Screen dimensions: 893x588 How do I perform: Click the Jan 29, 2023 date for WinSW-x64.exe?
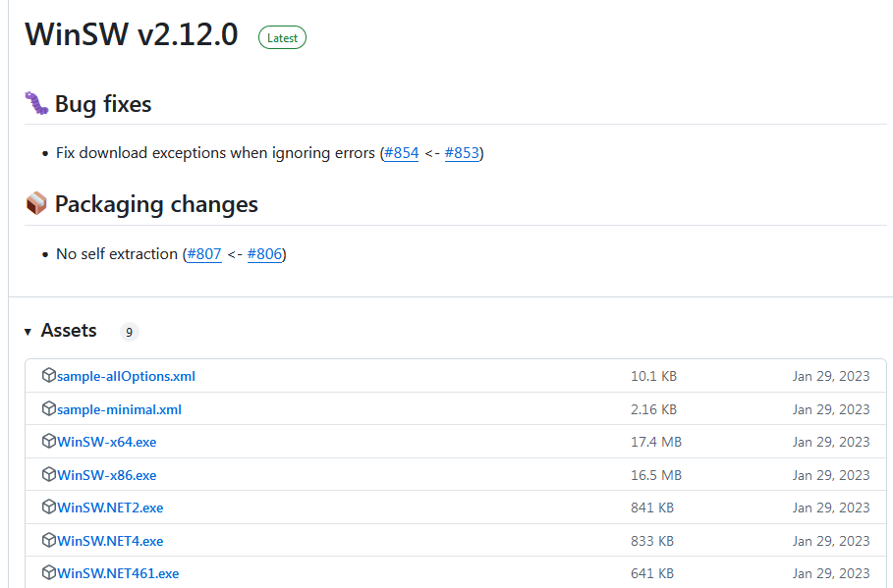831,442
